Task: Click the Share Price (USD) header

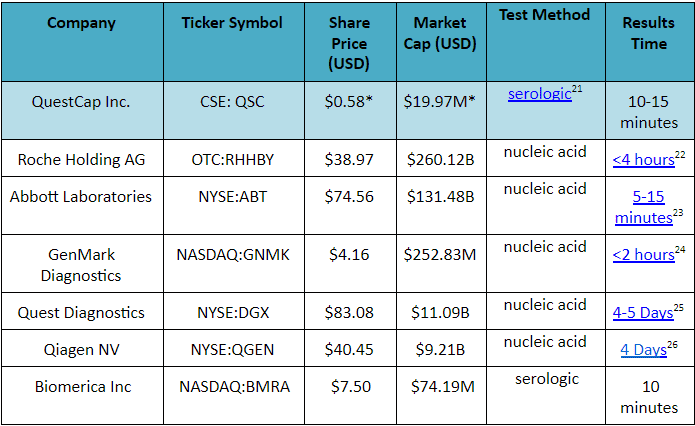Action: point(351,42)
